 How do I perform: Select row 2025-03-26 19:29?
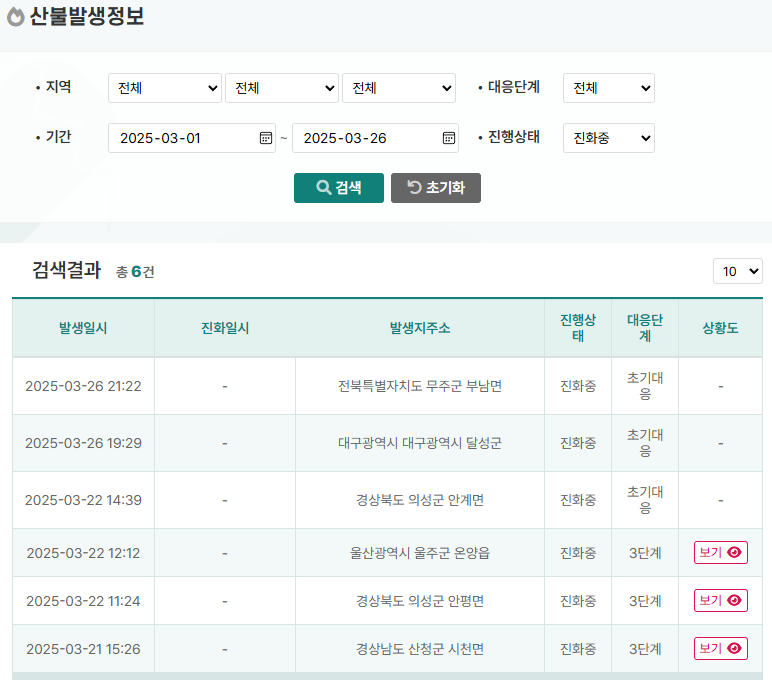coord(387,443)
